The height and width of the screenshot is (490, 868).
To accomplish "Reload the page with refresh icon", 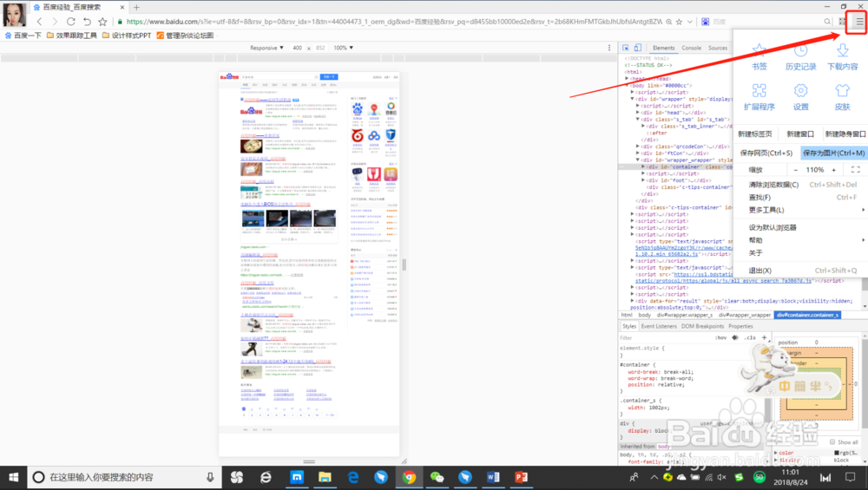I will pos(71,22).
